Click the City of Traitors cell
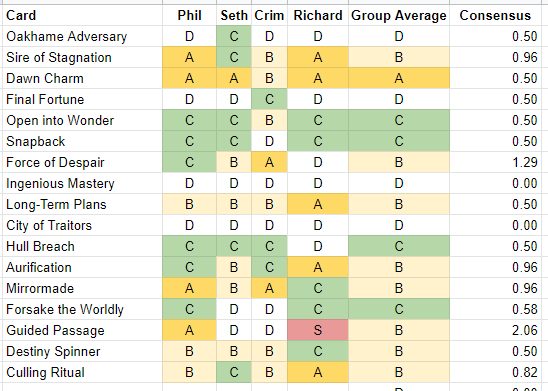This screenshot has height=391, width=548. point(82,225)
